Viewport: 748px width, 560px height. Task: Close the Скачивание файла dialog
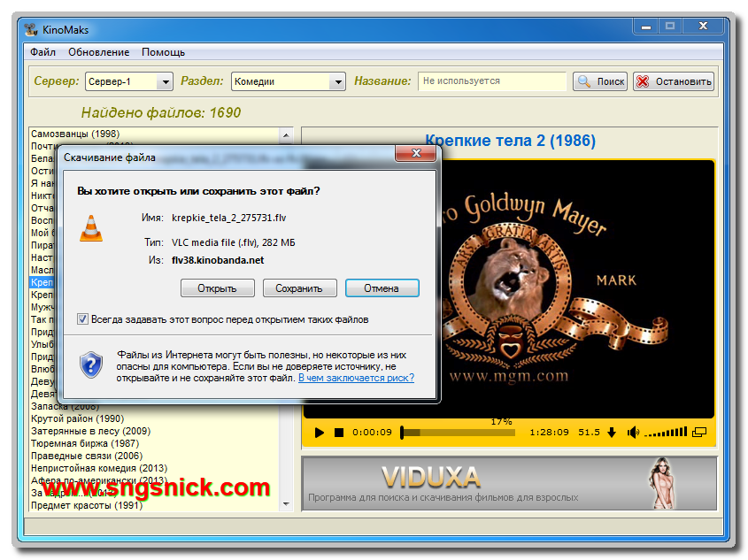click(x=415, y=153)
